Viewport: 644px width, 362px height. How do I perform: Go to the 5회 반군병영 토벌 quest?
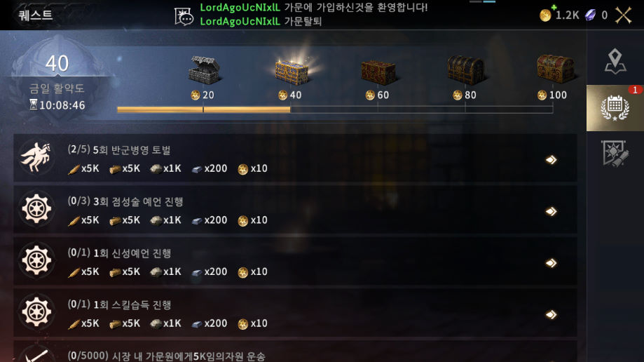551,160
